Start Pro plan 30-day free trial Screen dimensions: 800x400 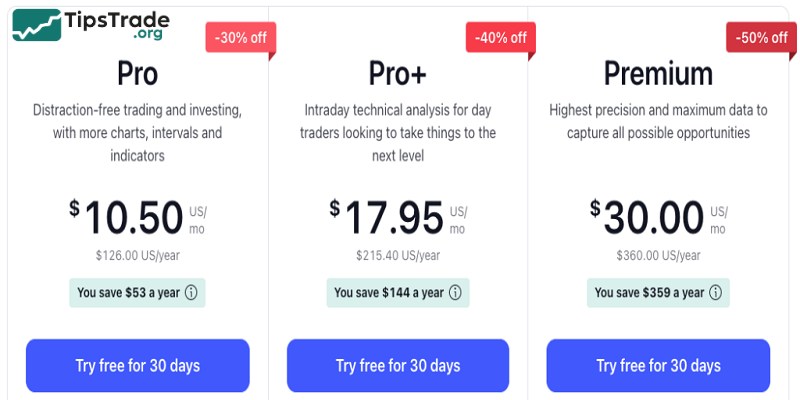138,365
